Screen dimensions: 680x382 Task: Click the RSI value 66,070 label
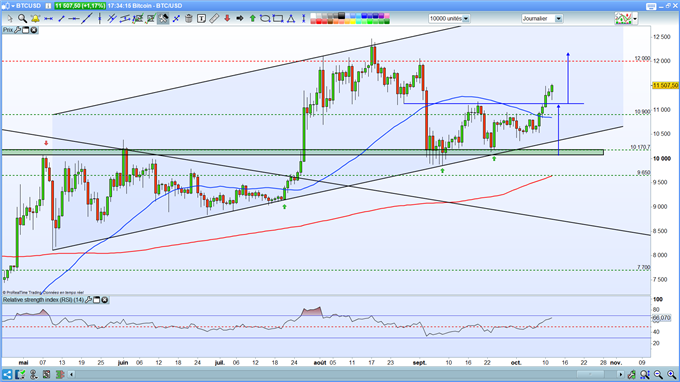[662, 318]
